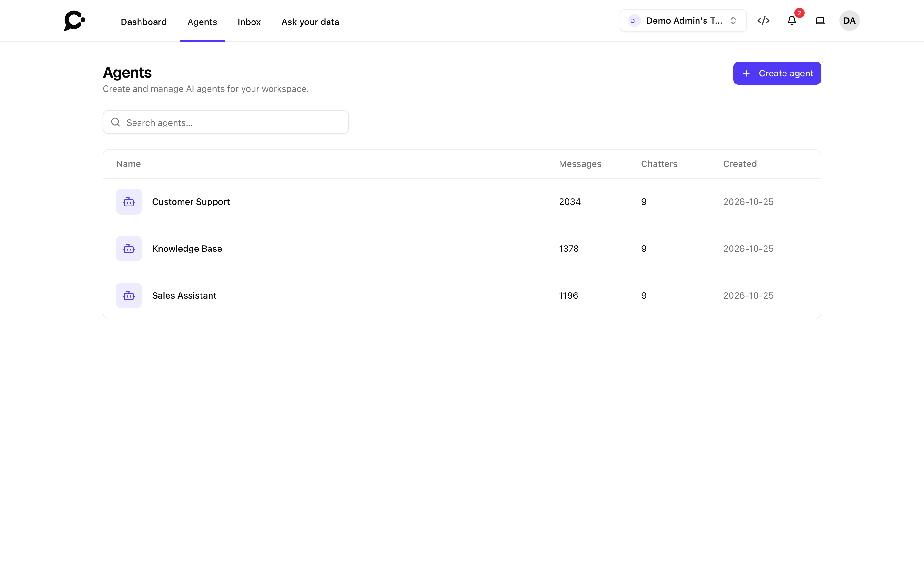The image size is (924, 578).
Task: Click the Sales Assistant bot icon
Action: point(129,295)
